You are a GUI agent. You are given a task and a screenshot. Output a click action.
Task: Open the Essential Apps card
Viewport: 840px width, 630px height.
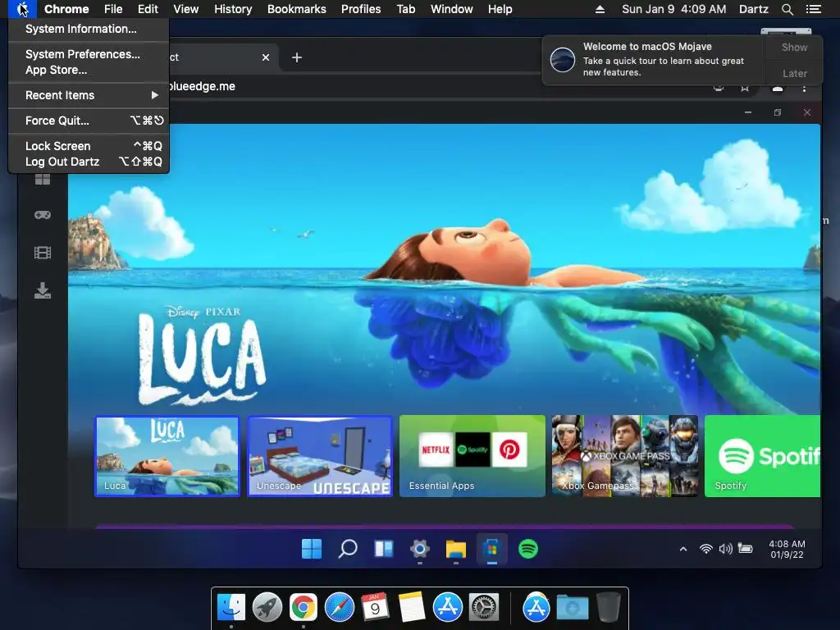pyautogui.click(x=472, y=456)
